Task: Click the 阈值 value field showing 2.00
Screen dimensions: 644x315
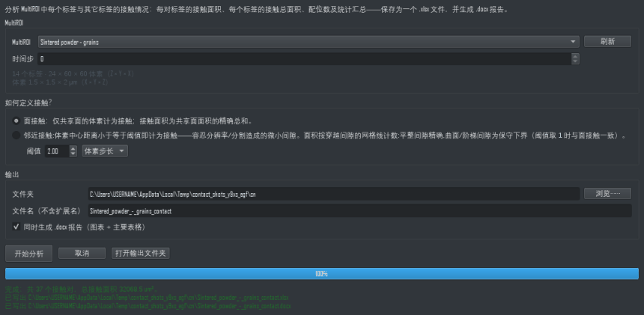Action: tap(57, 151)
